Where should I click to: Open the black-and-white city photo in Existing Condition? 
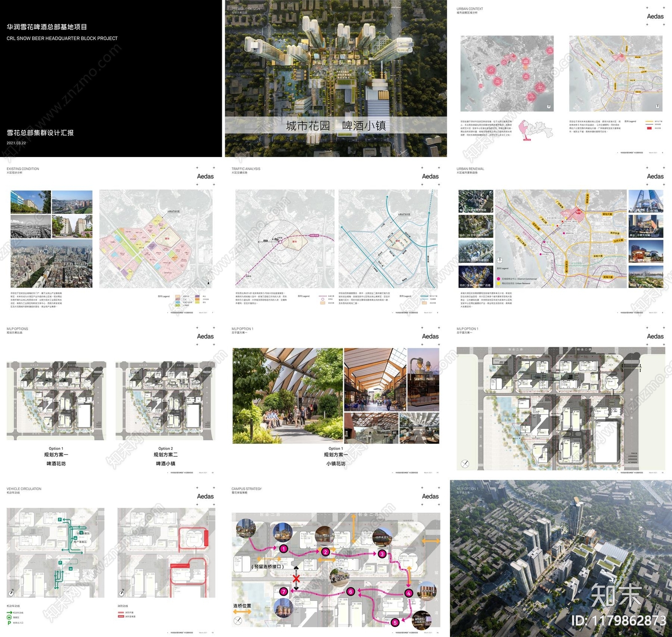[31, 227]
